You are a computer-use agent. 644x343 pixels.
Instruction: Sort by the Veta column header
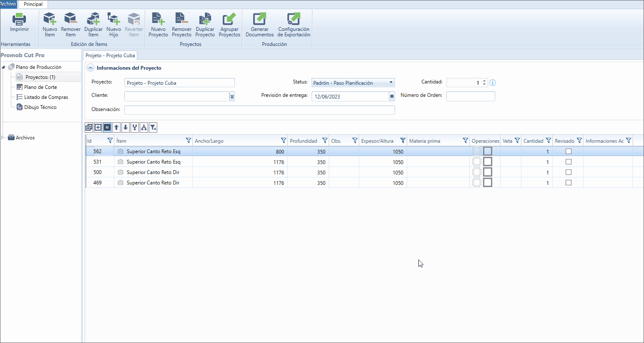(507, 141)
